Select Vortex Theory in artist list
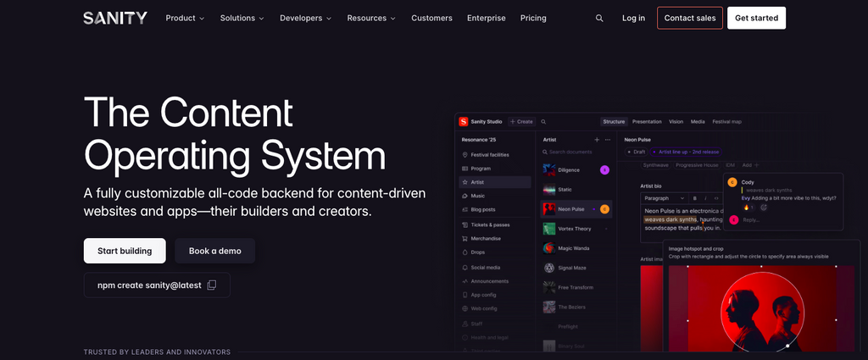868x360 pixels. point(576,229)
